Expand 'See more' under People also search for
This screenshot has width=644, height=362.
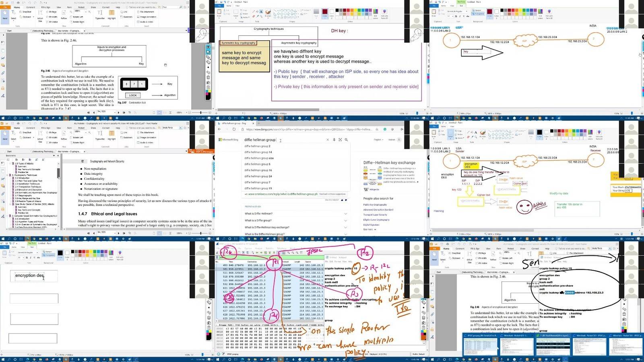pos(369,230)
